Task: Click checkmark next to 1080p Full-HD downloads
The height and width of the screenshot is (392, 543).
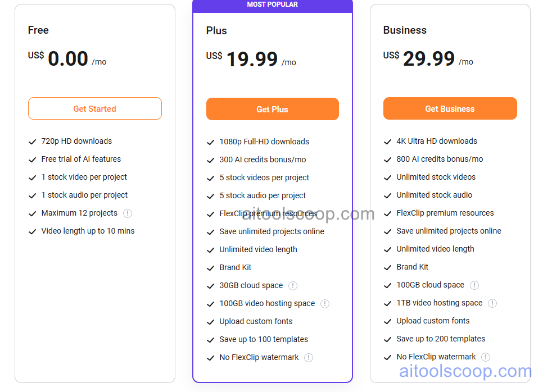Action: pos(210,142)
